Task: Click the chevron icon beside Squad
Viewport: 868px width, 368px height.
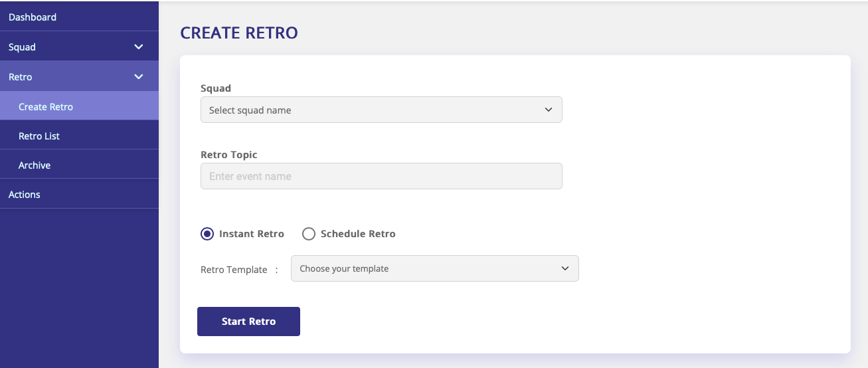Action: click(x=139, y=47)
